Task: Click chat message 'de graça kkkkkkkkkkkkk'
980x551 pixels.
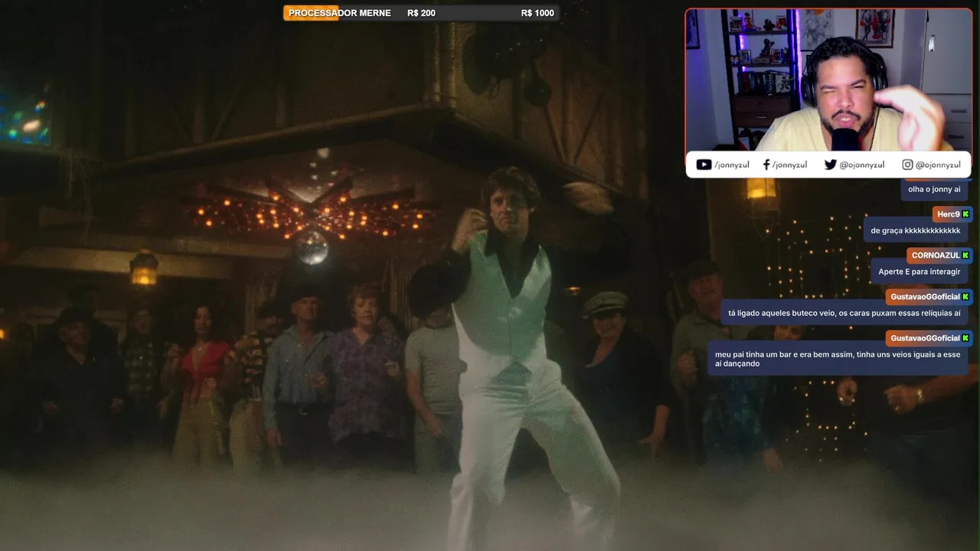Action: pos(916,230)
